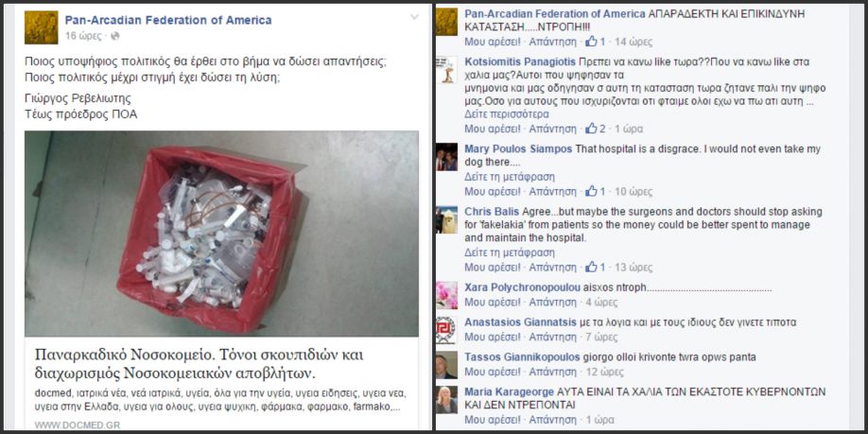Image resolution: width=868 pixels, height=434 pixels.
Task: Open Anastasios Giannatsis meander avatar
Action: click(446, 330)
